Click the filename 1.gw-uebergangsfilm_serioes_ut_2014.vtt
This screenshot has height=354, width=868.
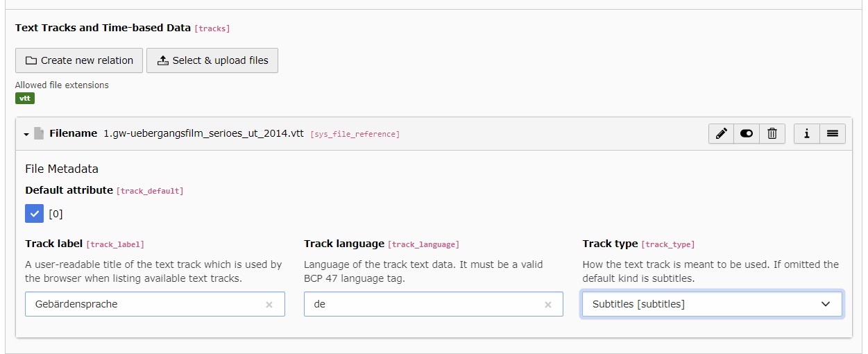tap(203, 133)
